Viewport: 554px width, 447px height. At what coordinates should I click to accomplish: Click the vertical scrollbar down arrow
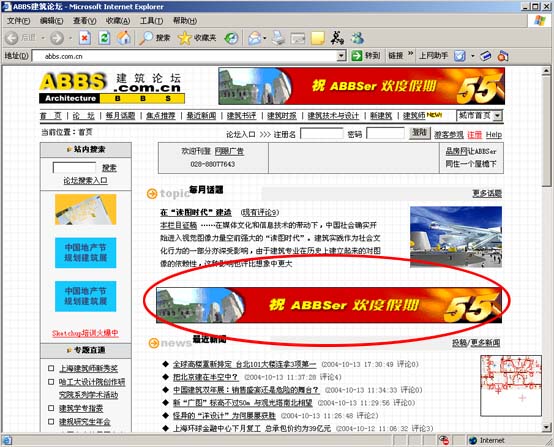(546, 427)
